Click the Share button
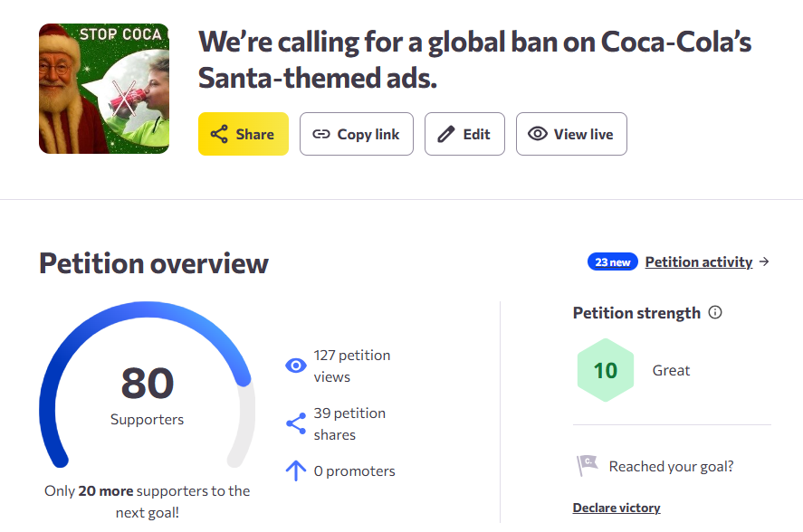Image resolution: width=803 pixels, height=532 pixels. pos(244,134)
